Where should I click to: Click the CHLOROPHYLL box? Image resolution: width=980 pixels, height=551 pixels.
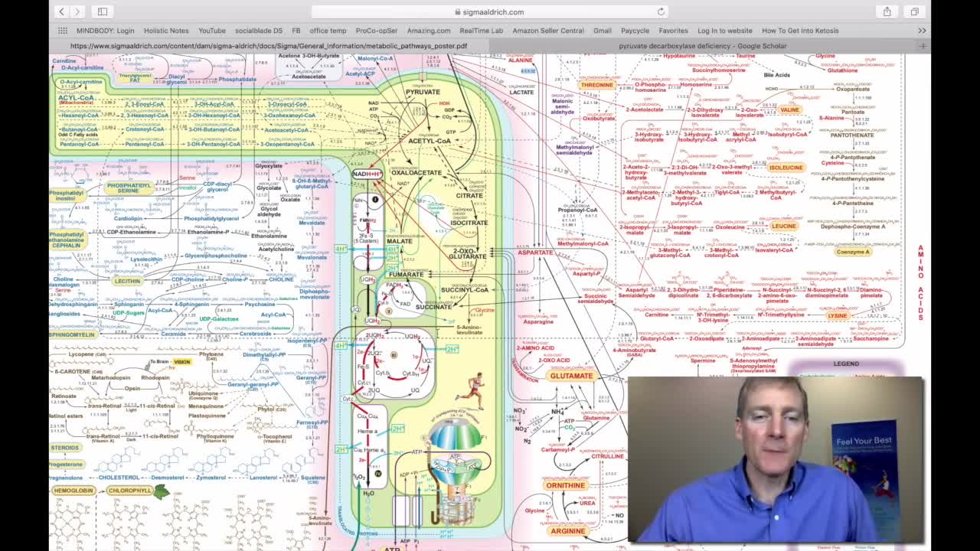pos(129,491)
